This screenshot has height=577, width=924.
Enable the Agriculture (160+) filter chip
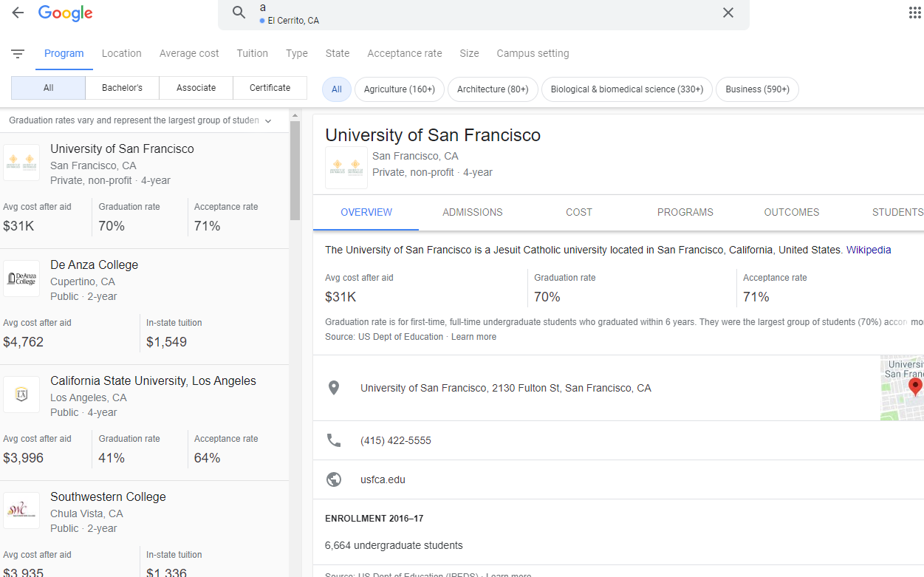[399, 89]
